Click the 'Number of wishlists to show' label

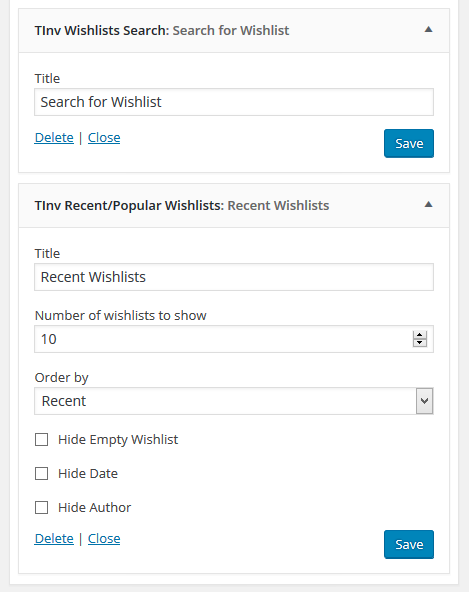[x=120, y=315]
